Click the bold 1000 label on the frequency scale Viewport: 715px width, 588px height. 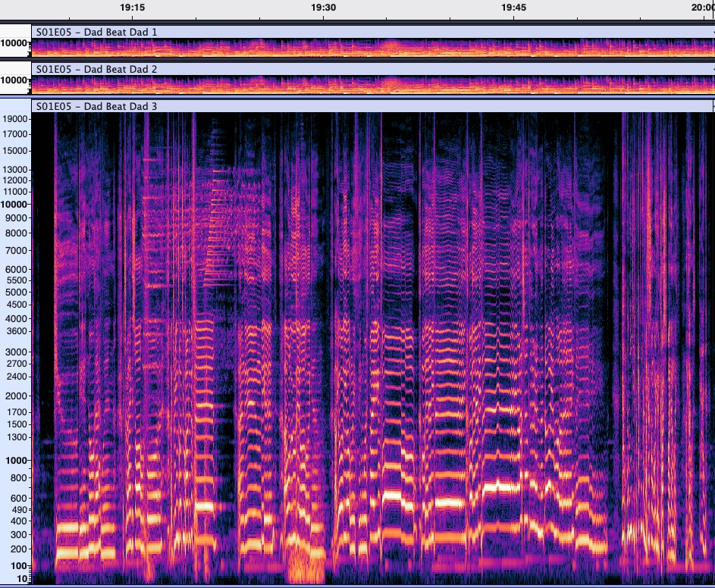(x=17, y=460)
